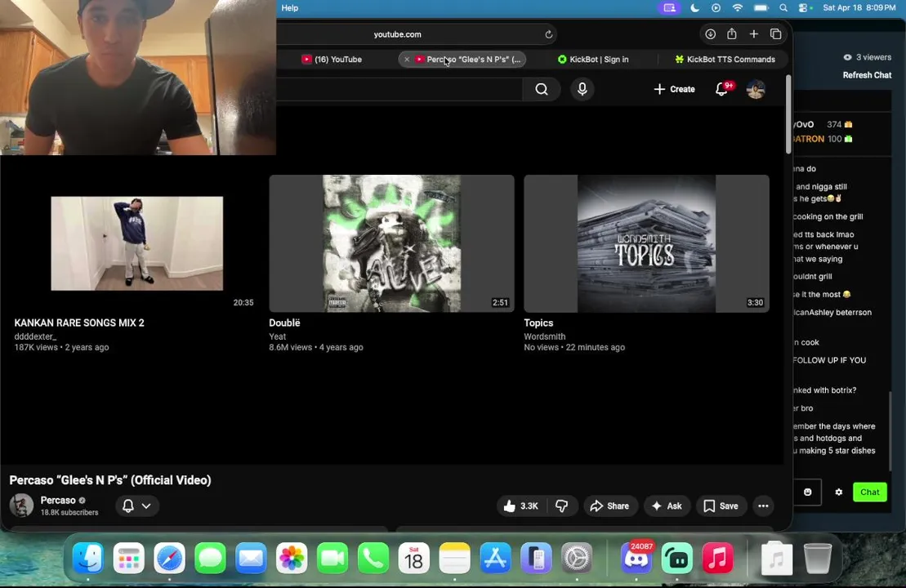Screen dimensions: 906x588
Task: Switch to the (16) YouTube tab
Action: pos(332,59)
